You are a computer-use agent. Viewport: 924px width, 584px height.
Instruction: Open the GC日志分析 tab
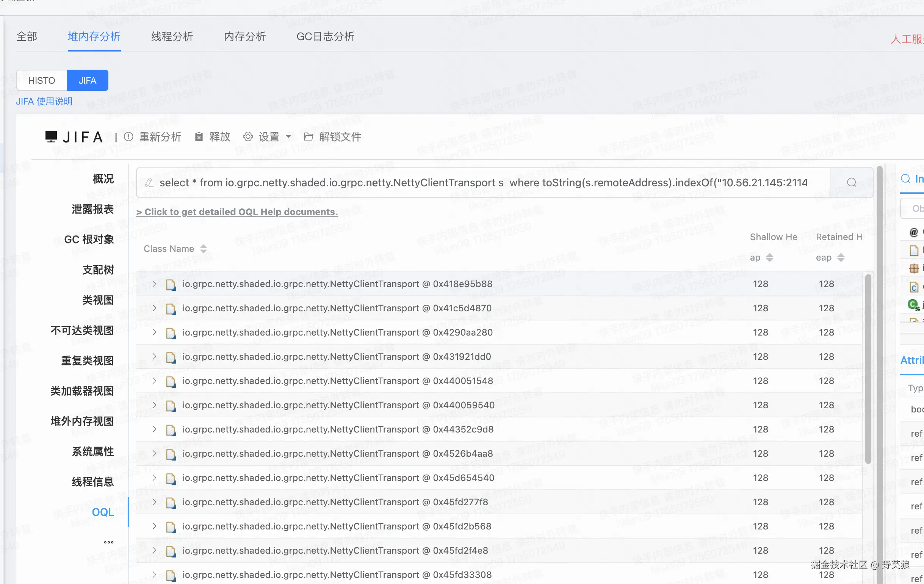point(325,37)
